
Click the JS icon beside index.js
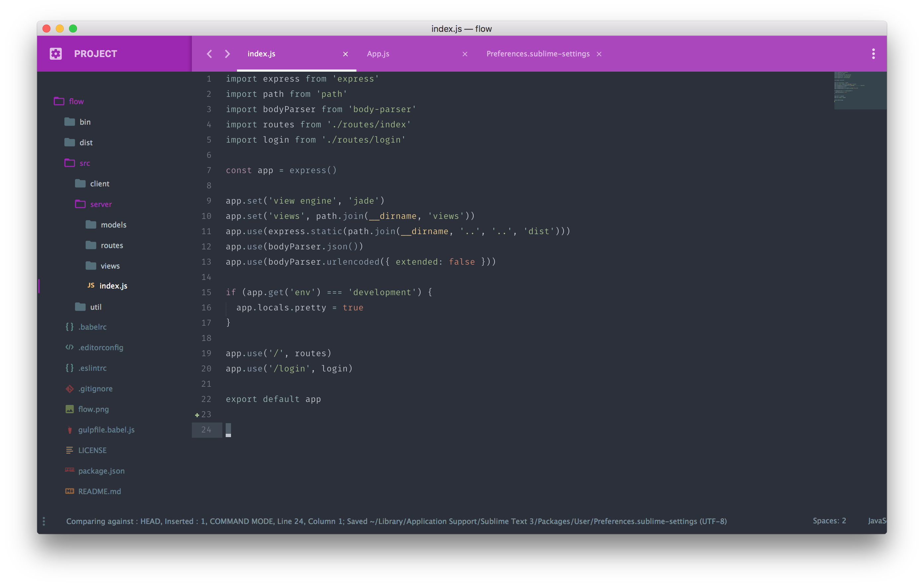coord(91,285)
